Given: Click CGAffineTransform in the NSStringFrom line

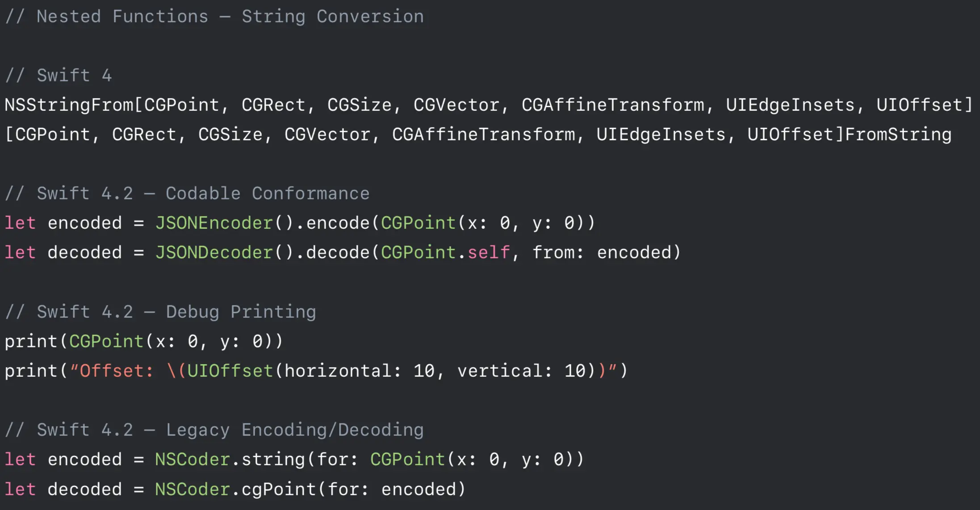Looking at the screenshot, I should pos(613,105).
